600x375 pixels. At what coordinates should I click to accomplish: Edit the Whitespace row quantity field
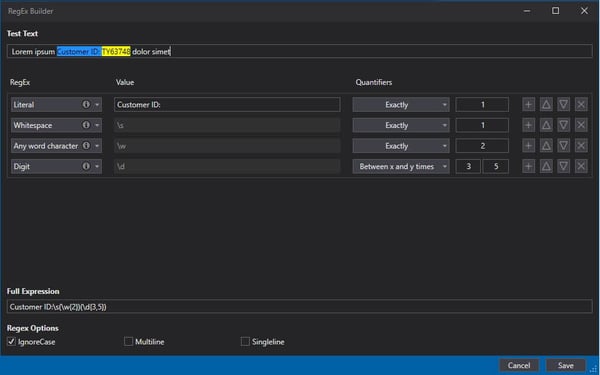(482, 125)
